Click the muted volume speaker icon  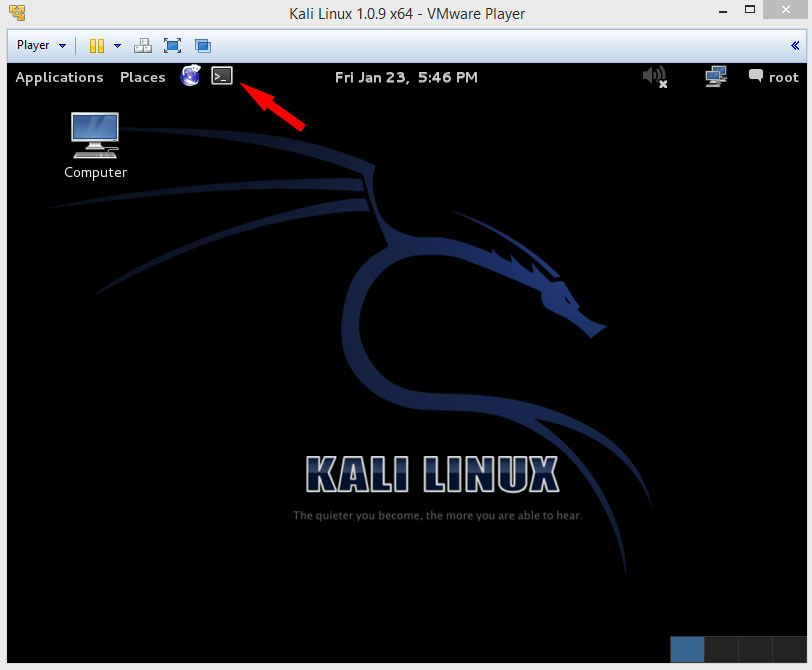tap(655, 77)
